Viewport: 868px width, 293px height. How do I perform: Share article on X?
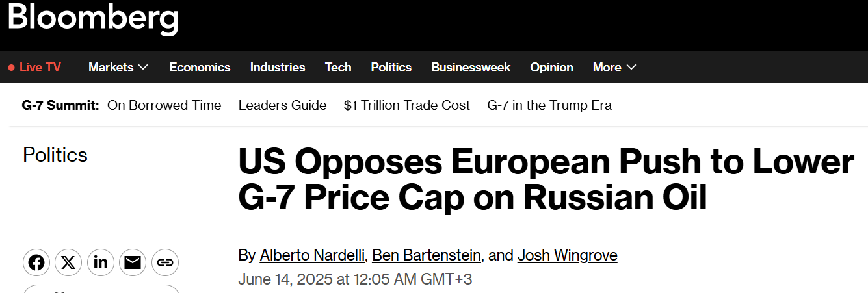pyautogui.click(x=68, y=262)
